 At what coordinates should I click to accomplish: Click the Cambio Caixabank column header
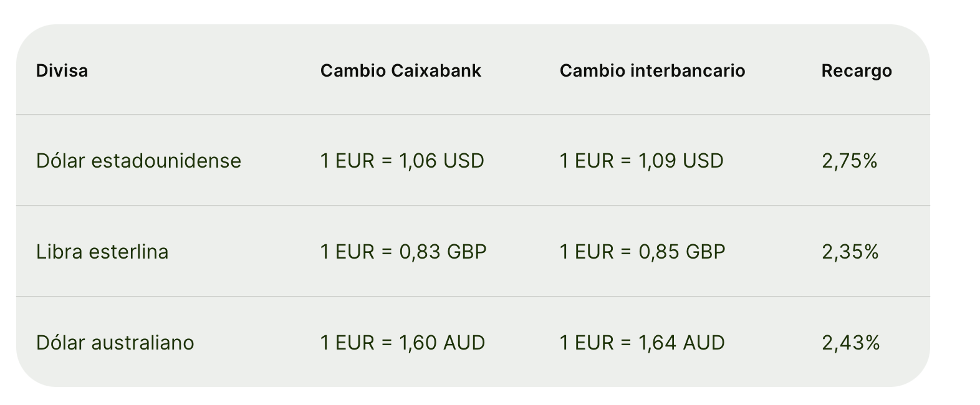click(401, 70)
